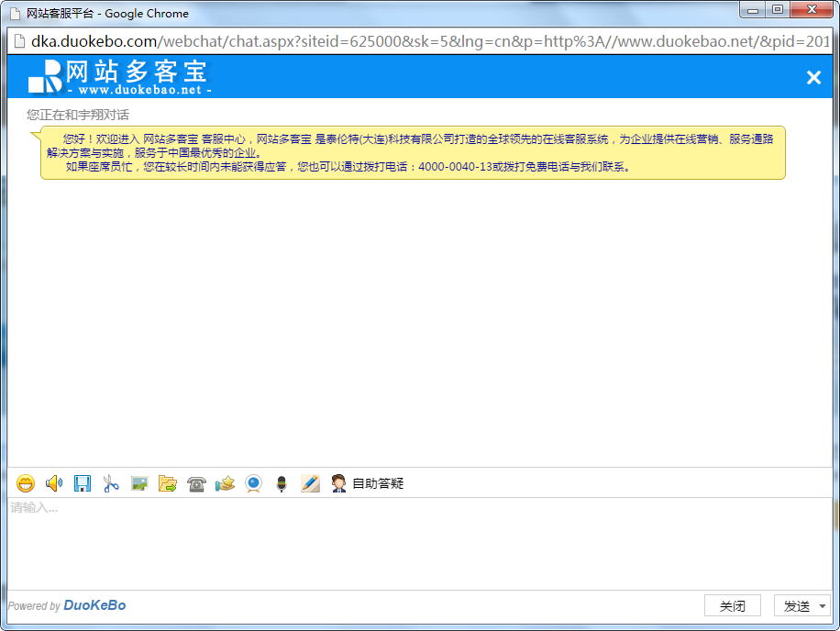Expand the 发送 button dropdown arrow

pyautogui.click(x=823, y=606)
